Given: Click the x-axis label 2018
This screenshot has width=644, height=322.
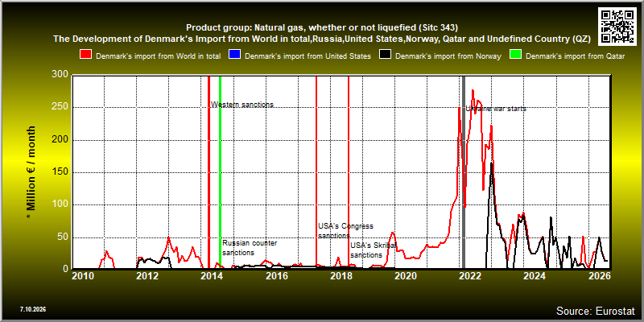Looking at the screenshot, I should pos(341,275).
